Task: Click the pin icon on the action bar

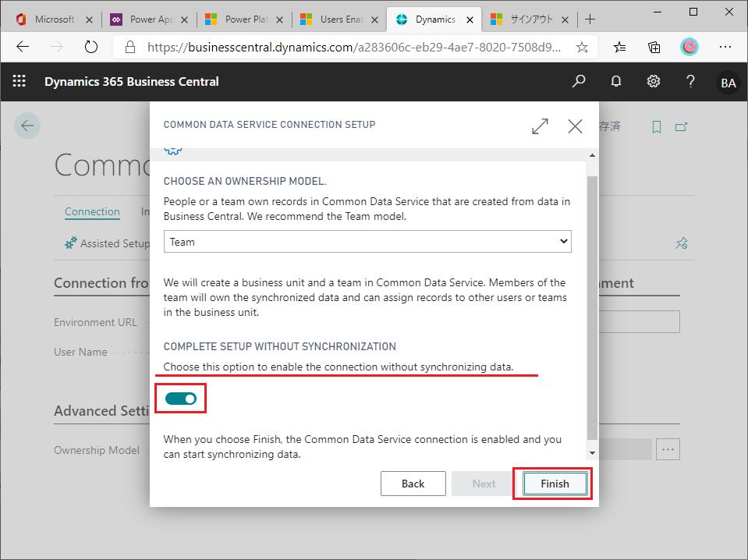Action: (x=681, y=243)
